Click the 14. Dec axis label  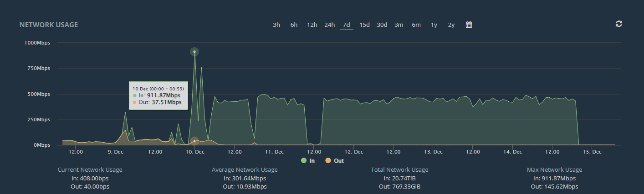pos(513,151)
